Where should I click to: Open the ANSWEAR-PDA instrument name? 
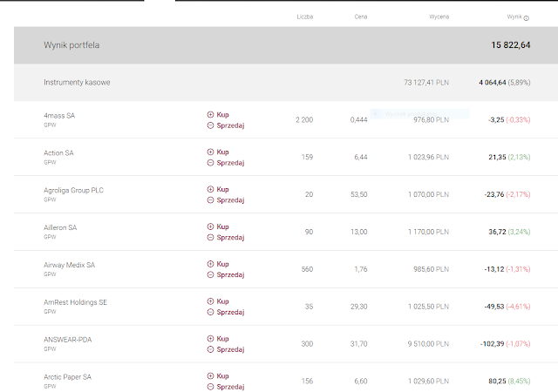tap(67, 340)
